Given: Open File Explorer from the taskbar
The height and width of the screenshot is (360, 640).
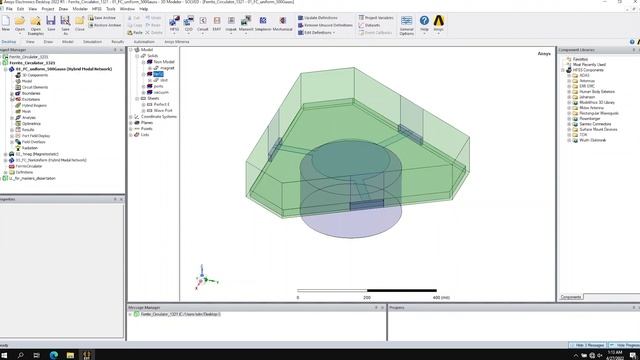Looking at the screenshot, I should pos(70,355).
